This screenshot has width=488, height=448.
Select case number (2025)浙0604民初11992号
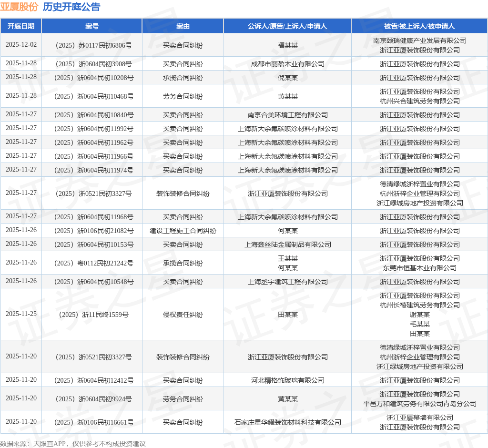[94, 129]
